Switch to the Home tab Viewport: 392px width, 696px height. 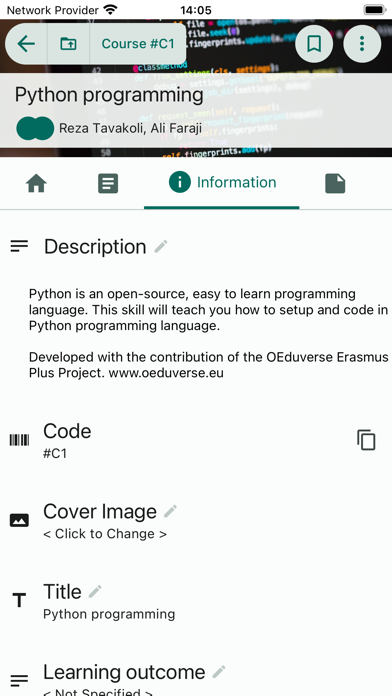tap(36, 183)
